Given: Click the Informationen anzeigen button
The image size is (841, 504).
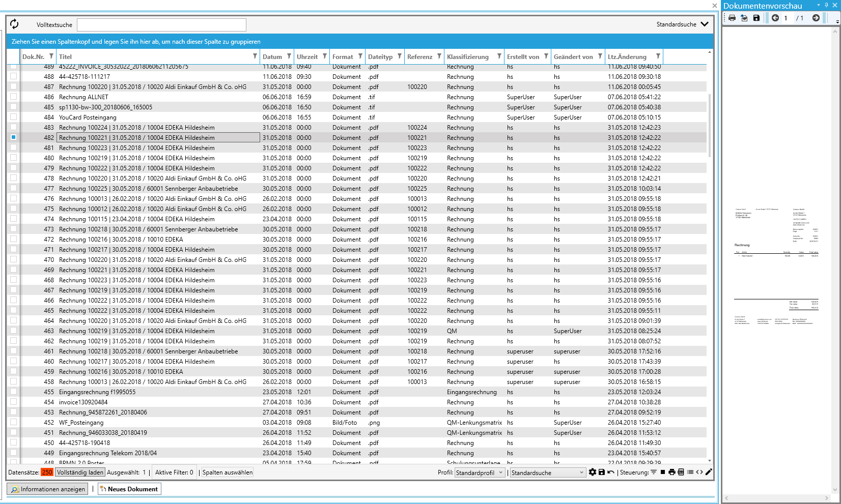Looking at the screenshot, I should click(47, 489).
